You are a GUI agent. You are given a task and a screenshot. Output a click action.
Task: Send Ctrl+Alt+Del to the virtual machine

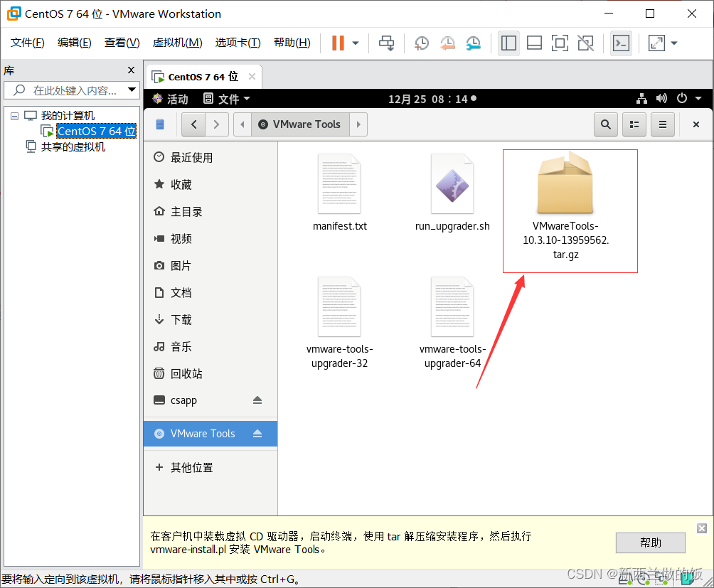pyautogui.click(x=387, y=43)
